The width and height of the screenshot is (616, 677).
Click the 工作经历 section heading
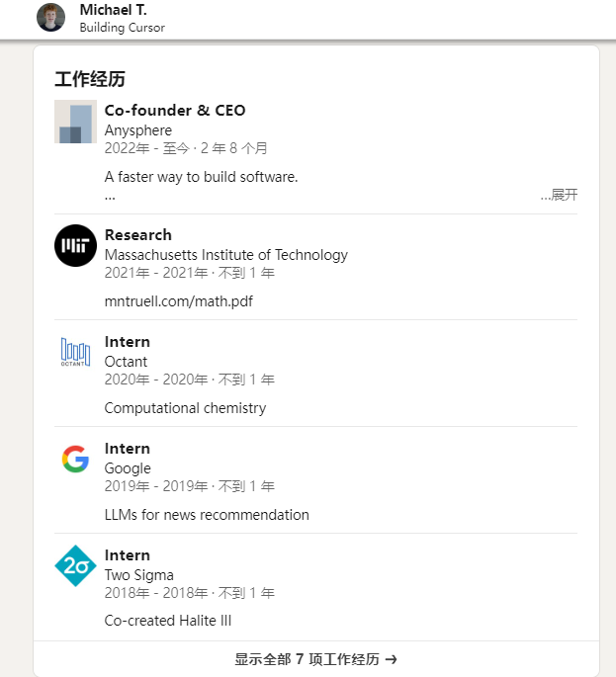(90, 79)
